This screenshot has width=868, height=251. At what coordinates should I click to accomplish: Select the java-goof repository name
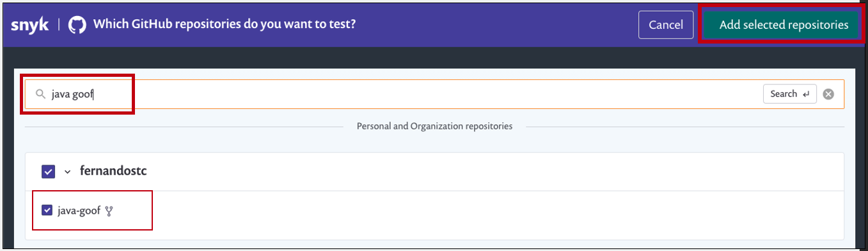[79, 210]
